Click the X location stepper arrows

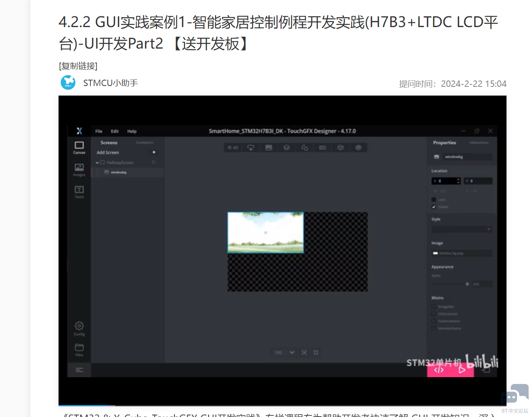pyautogui.click(x=458, y=181)
